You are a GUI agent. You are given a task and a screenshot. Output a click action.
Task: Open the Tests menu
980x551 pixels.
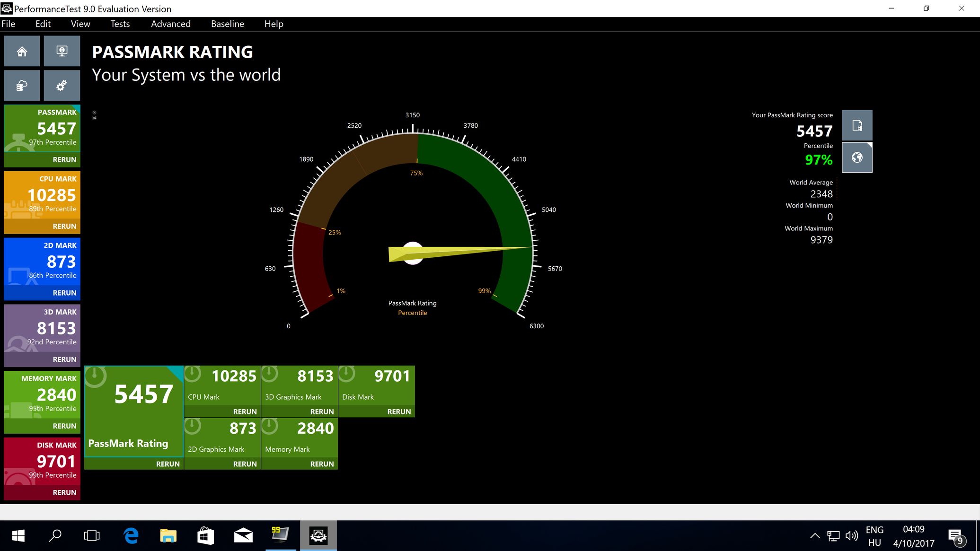120,24
